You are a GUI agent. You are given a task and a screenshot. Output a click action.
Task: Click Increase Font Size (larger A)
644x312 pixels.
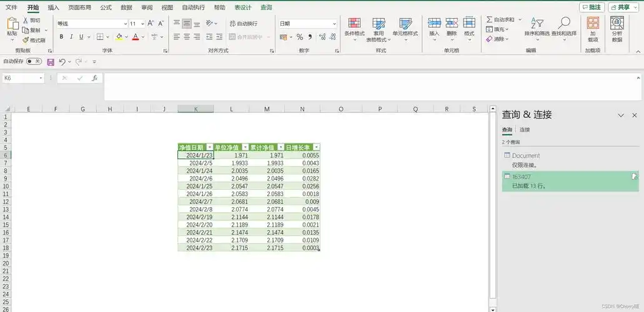click(151, 24)
